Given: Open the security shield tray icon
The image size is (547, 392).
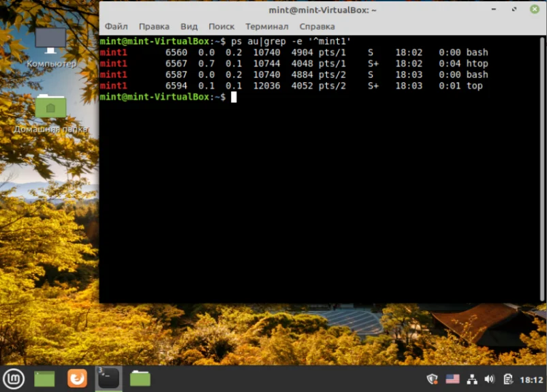Looking at the screenshot, I should click(433, 379).
